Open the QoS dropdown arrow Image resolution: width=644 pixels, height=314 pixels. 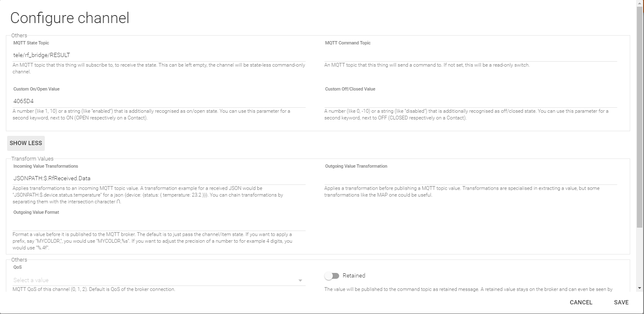click(300, 280)
